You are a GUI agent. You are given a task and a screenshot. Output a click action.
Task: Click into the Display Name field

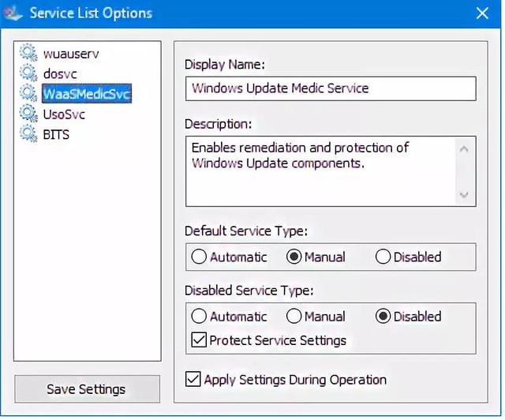[x=331, y=88]
